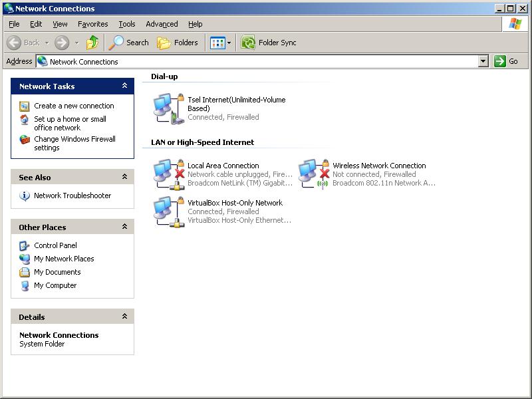Screen dimensions: 532x399
Task: Select the VirtualBox Host-Only Network icon
Action: point(169,211)
